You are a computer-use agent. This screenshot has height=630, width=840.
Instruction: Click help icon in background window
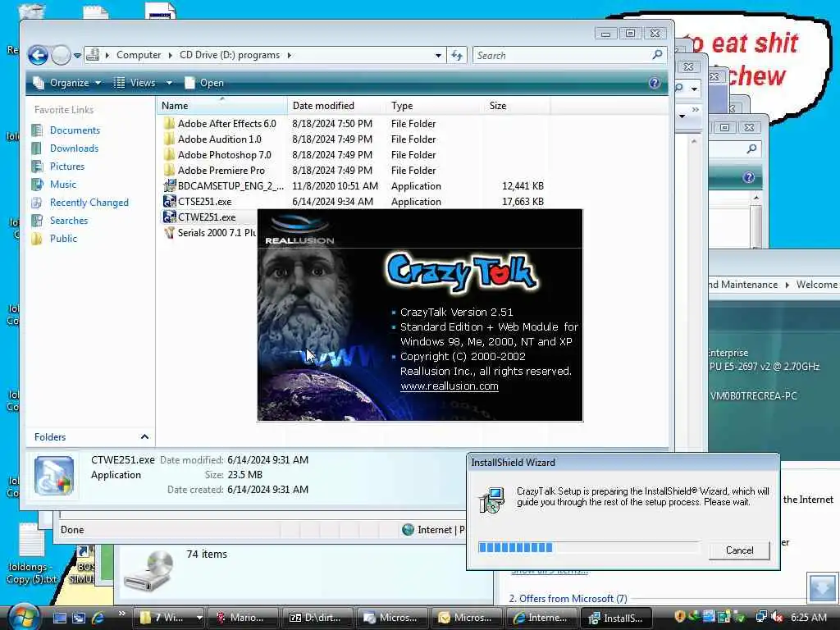(x=748, y=177)
